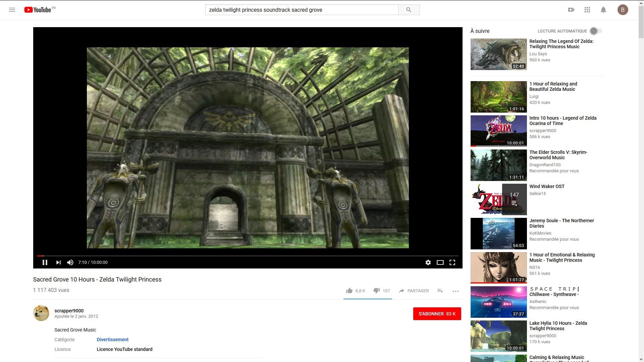Like the video with thumbs up
644x362 pixels.
coord(349,291)
